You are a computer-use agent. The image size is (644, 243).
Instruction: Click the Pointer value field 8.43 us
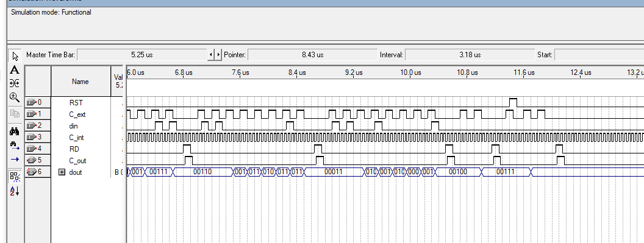coord(312,55)
